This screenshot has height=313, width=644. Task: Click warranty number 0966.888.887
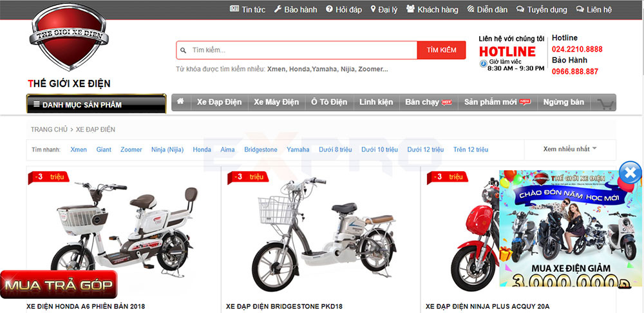pyautogui.click(x=574, y=71)
